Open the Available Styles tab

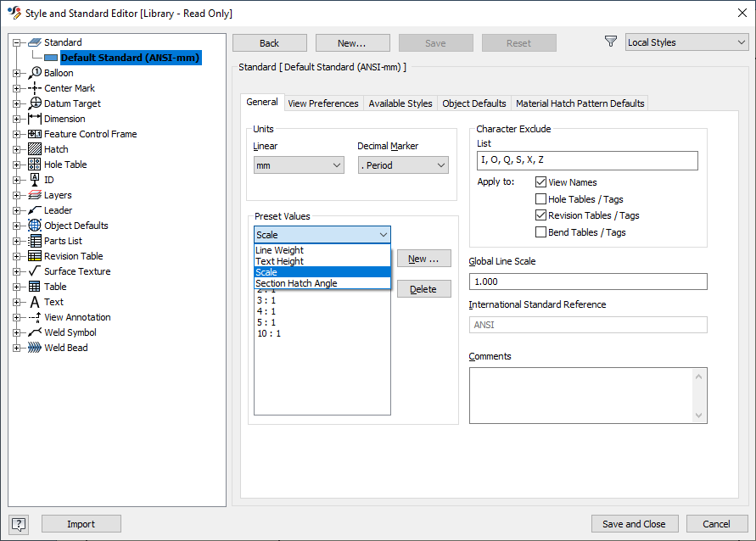(x=400, y=103)
